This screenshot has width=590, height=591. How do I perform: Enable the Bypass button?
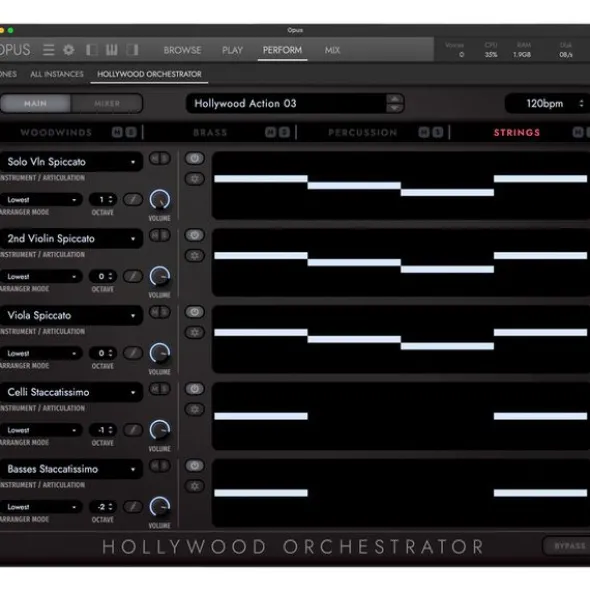[x=567, y=546]
